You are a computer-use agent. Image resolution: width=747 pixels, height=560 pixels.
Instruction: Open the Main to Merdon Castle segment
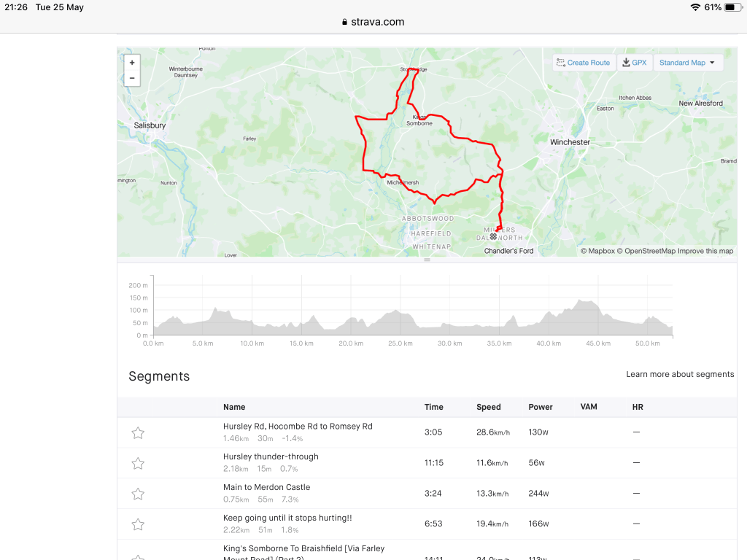(x=266, y=487)
